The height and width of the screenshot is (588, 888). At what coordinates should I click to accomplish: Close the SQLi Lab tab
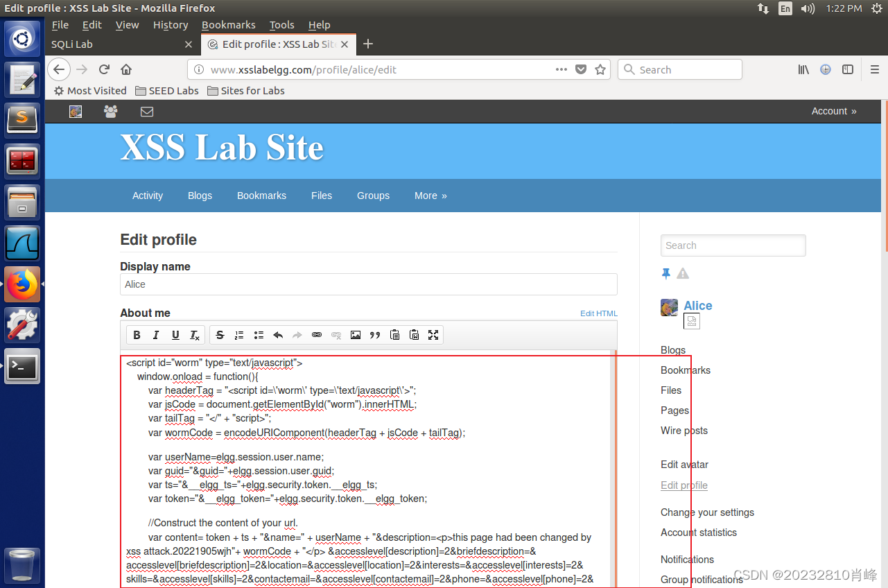pos(189,44)
